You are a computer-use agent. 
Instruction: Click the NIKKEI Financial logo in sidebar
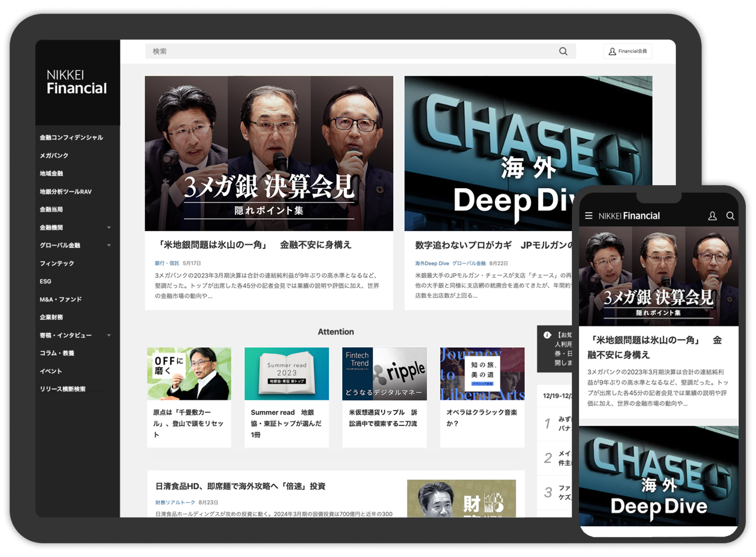tap(77, 82)
